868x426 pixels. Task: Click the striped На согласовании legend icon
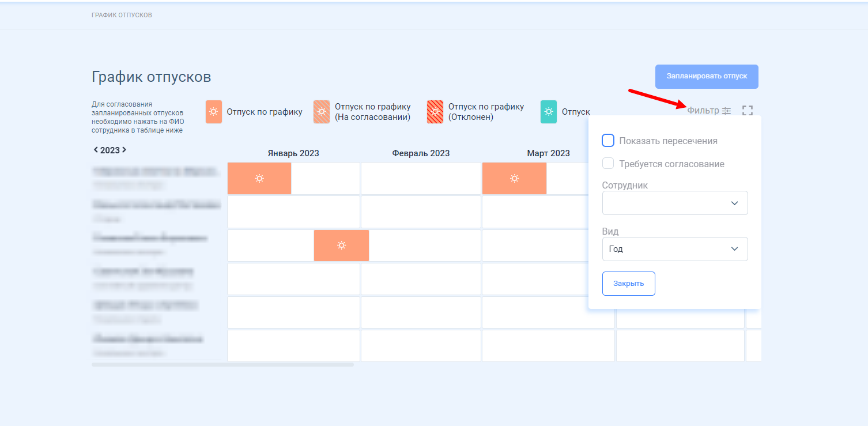(322, 112)
